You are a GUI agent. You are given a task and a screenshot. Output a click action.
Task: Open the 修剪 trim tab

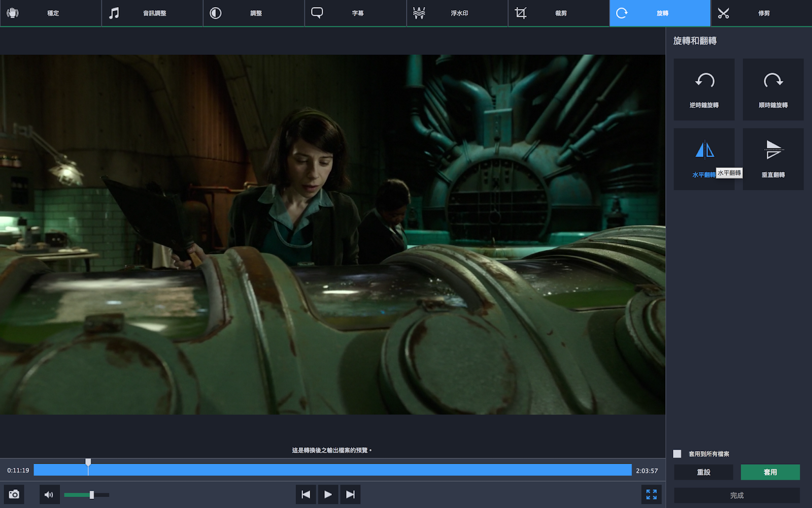(x=761, y=13)
